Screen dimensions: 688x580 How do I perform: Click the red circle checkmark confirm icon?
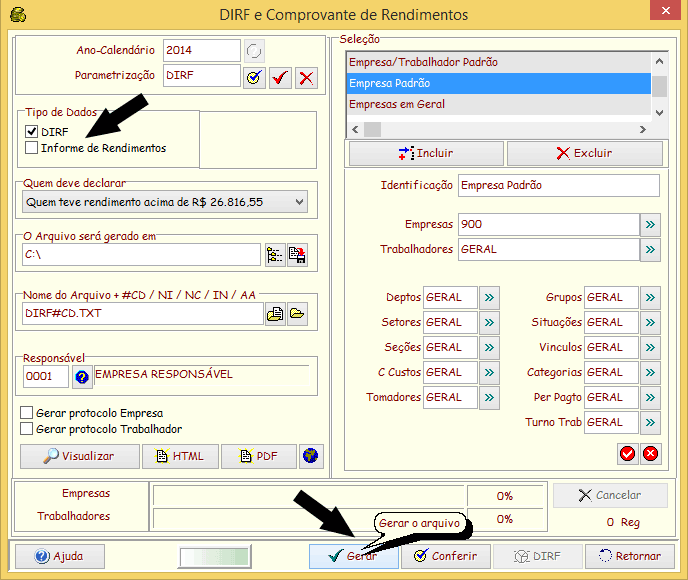[627, 454]
